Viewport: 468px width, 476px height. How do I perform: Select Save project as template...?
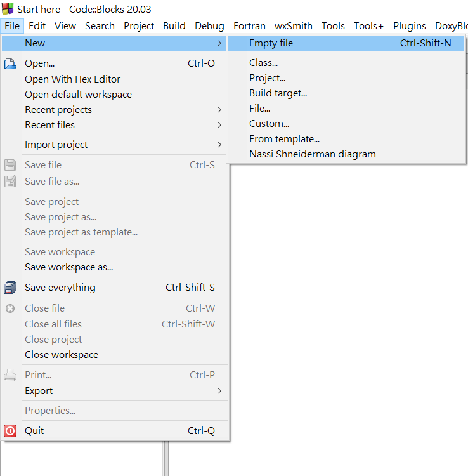(x=114, y=232)
